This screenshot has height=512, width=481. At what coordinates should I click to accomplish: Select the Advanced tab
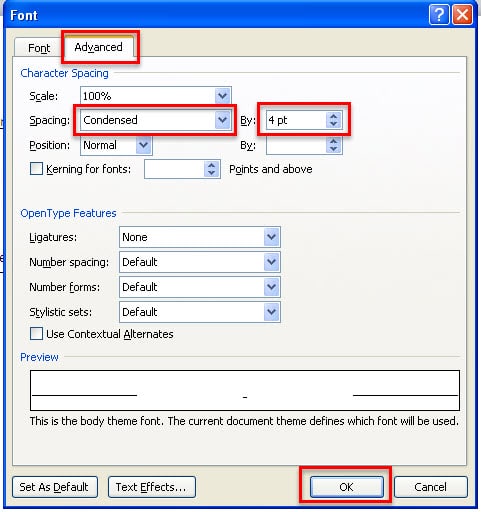[x=99, y=47]
